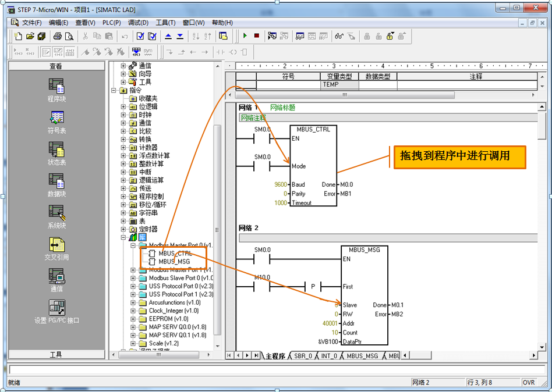Open the 窗口(W) menu
The width and height of the screenshot is (552, 392).
pos(193,23)
